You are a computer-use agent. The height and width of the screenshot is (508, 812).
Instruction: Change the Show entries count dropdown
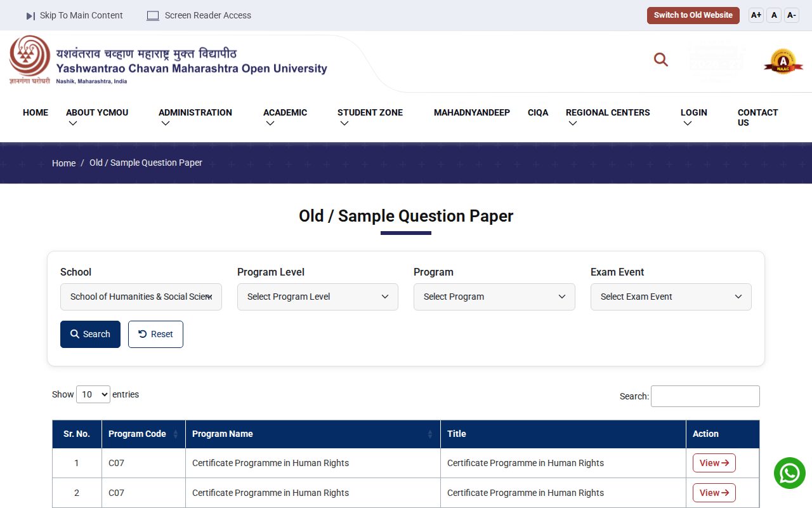coord(93,394)
